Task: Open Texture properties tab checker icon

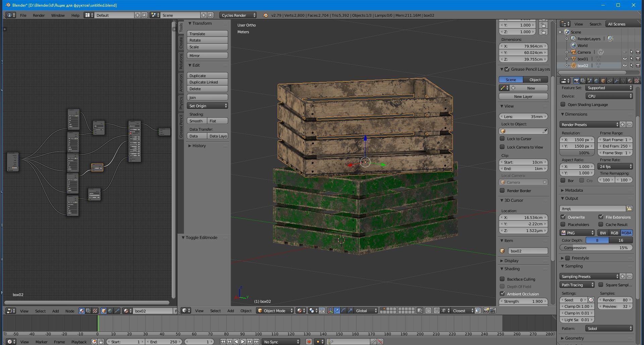Action: pyautogui.click(x=636, y=81)
